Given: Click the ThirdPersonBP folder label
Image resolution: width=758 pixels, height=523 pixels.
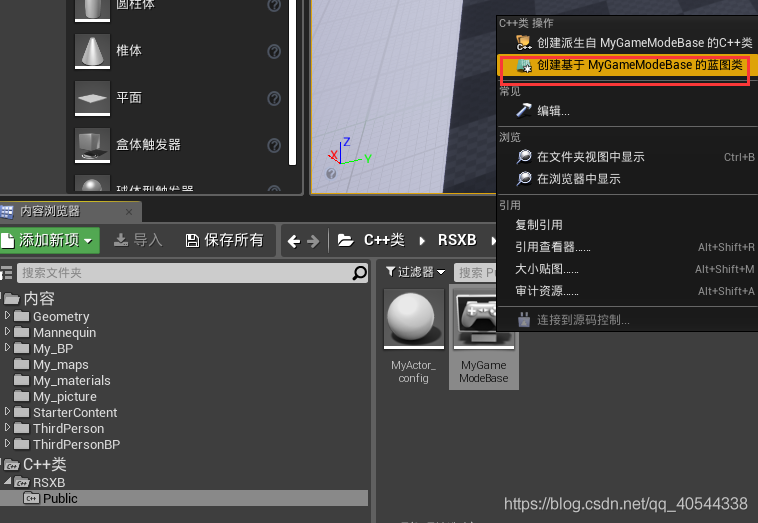Looking at the screenshot, I should tap(76, 444).
